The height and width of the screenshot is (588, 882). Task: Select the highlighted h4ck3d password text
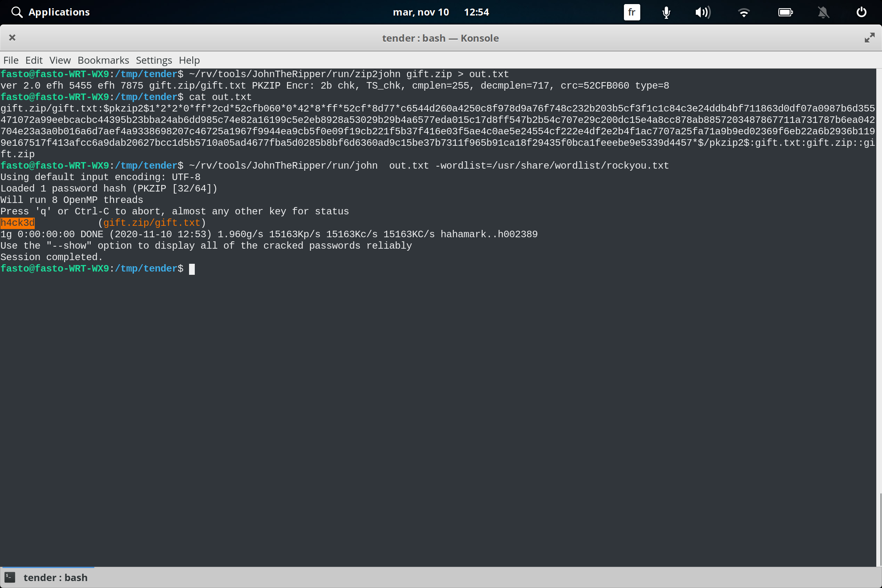[x=18, y=223]
